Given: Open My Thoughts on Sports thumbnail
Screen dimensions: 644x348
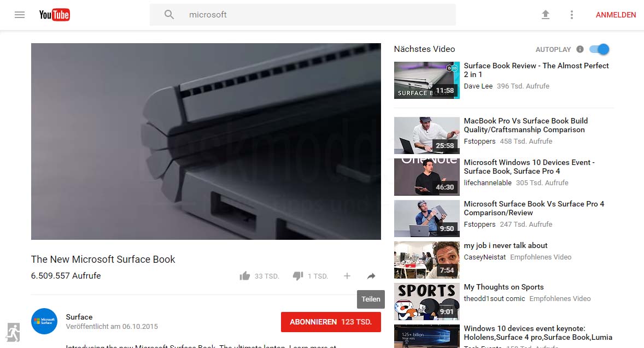Looking at the screenshot, I should coord(427,302).
